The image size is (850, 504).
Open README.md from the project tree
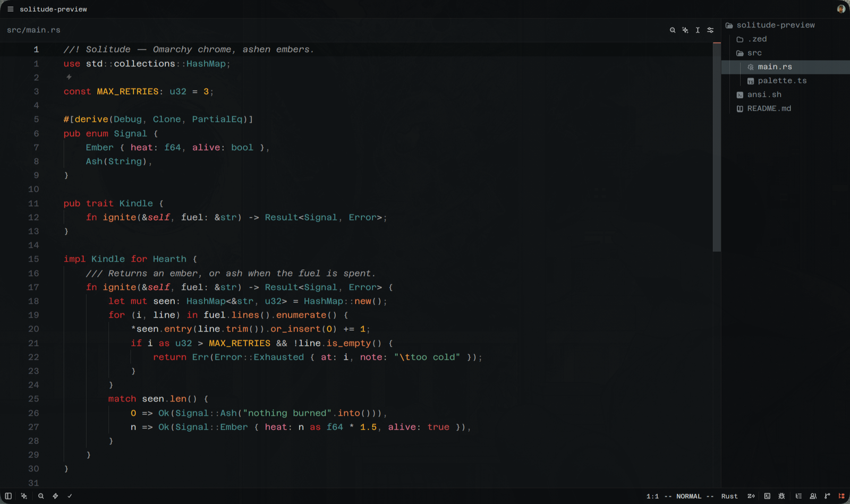tap(786, 108)
